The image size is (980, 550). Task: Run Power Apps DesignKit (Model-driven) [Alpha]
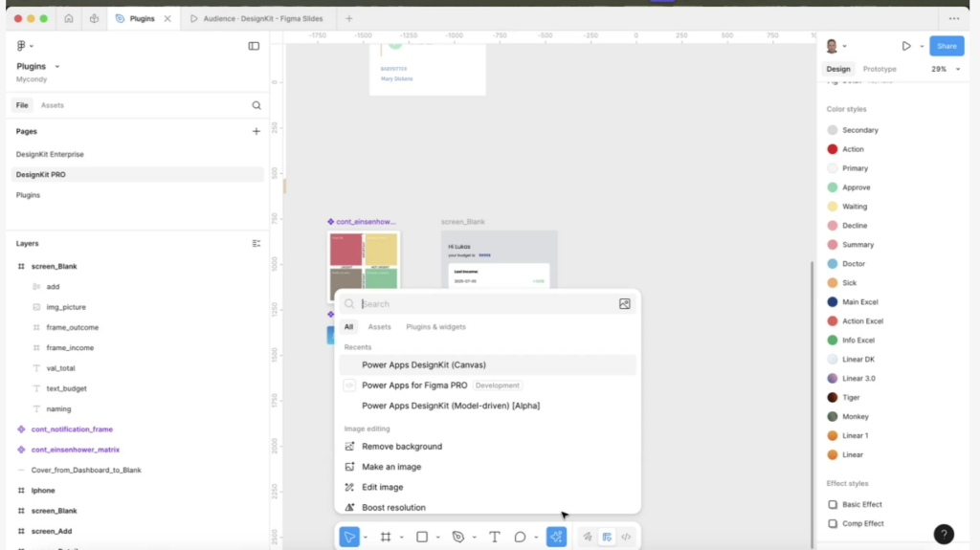[x=487, y=406]
